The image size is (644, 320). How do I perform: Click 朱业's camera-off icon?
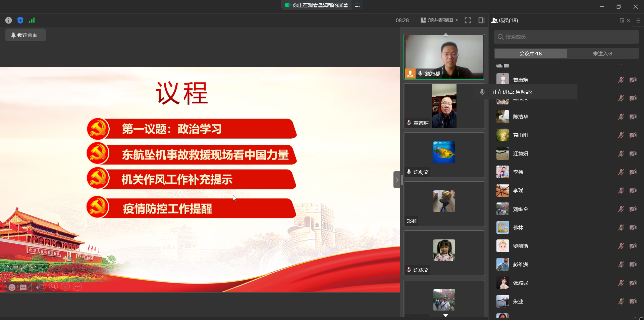[x=633, y=302]
